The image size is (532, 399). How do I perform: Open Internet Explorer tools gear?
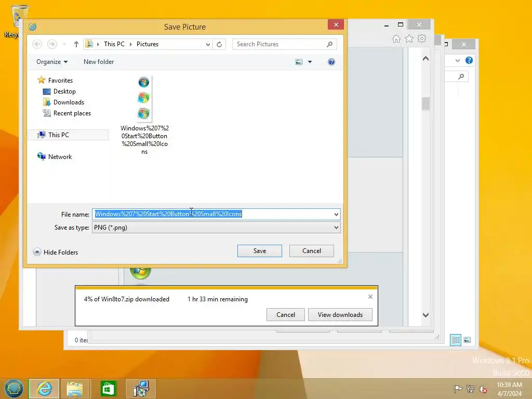coord(422,38)
